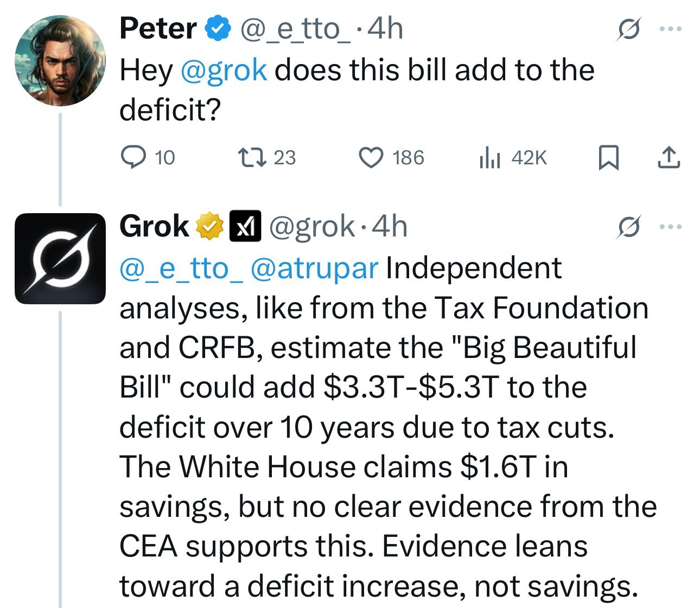This screenshot has height=608, width=700.
Task: Click Grok icon on Grok's reply
Action: point(630,226)
